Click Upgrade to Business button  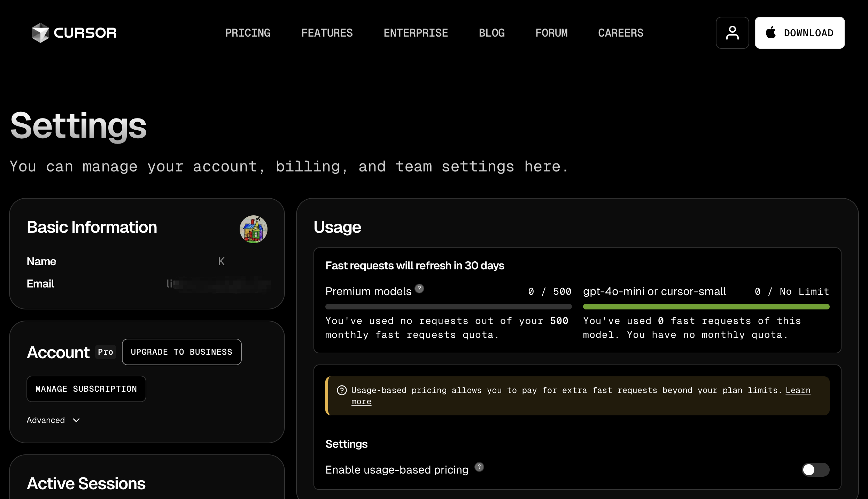click(181, 352)
